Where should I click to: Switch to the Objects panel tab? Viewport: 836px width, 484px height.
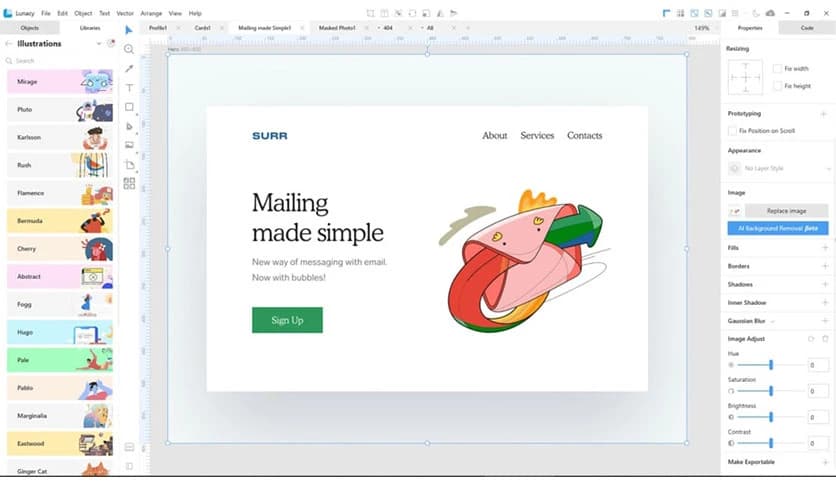[x=29, y=28]
